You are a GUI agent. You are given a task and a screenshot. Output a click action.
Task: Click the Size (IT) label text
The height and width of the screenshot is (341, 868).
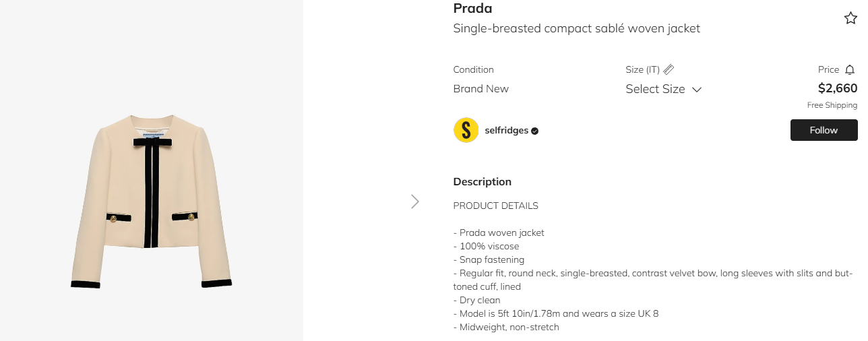coord(642,69)
